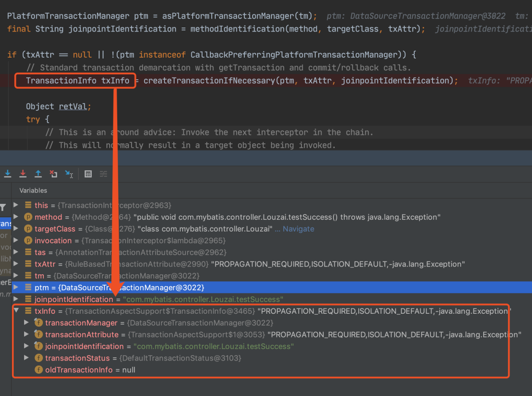Click the filter funnel icon in frames panel
This screenshot has width=532, height=396.
(x=3, y=207)
